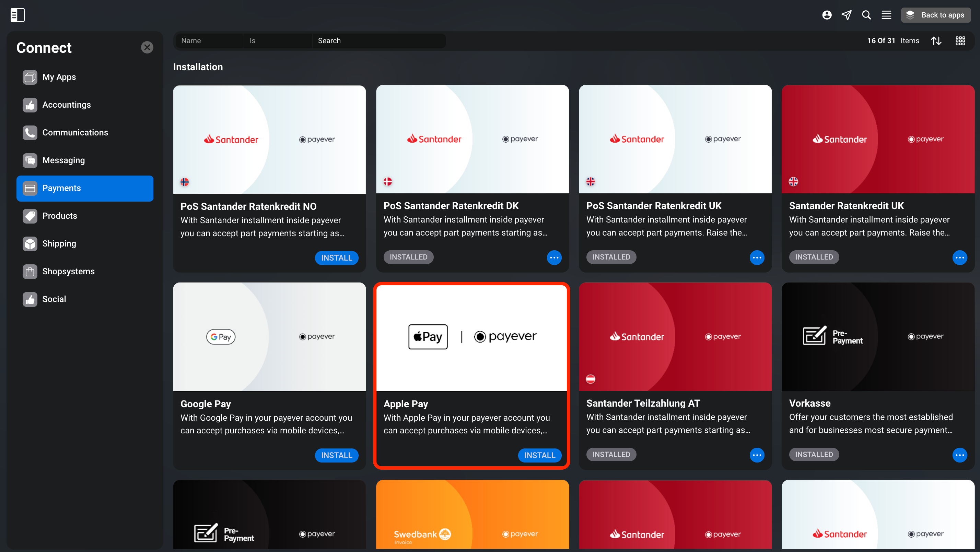Click the Apple Pay title text
980x552 pixels.
(x=406, y=404)
